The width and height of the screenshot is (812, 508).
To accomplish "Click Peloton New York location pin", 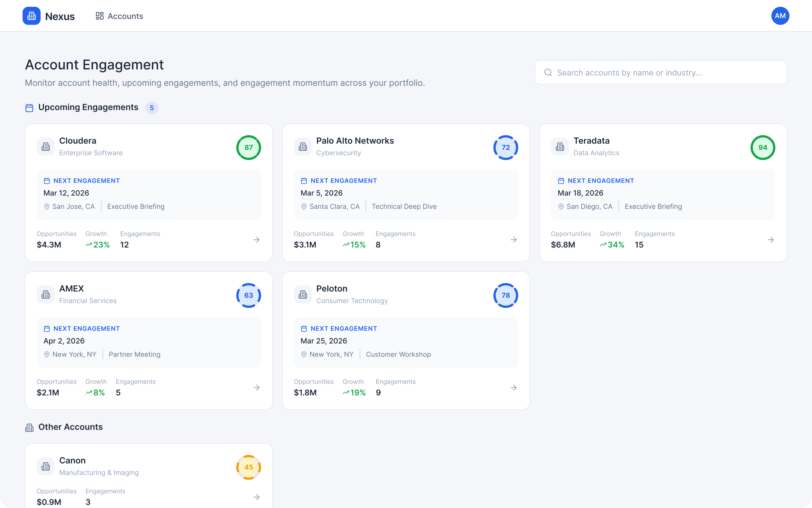I will (304, 354).
